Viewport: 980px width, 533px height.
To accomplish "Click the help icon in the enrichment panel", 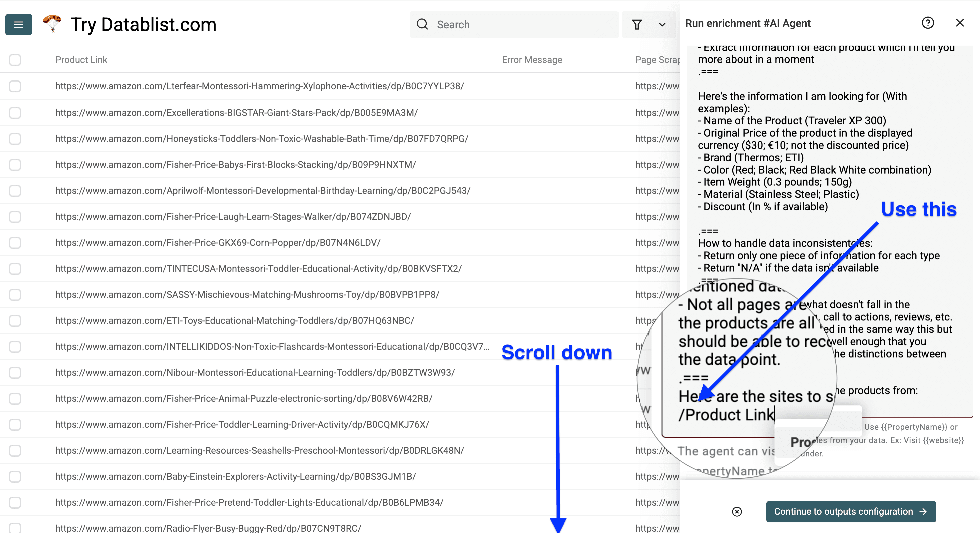I will pyautogui.click(x=928, y=23).
